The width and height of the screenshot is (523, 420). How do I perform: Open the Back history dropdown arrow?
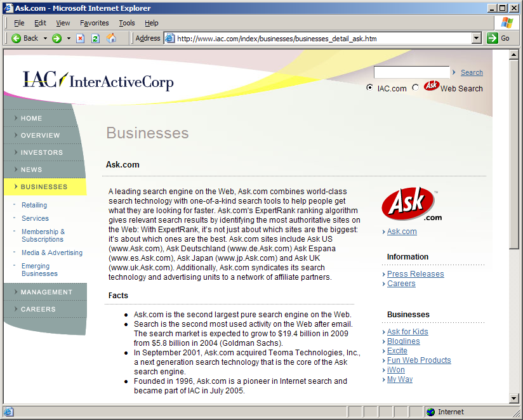[45, 38]
